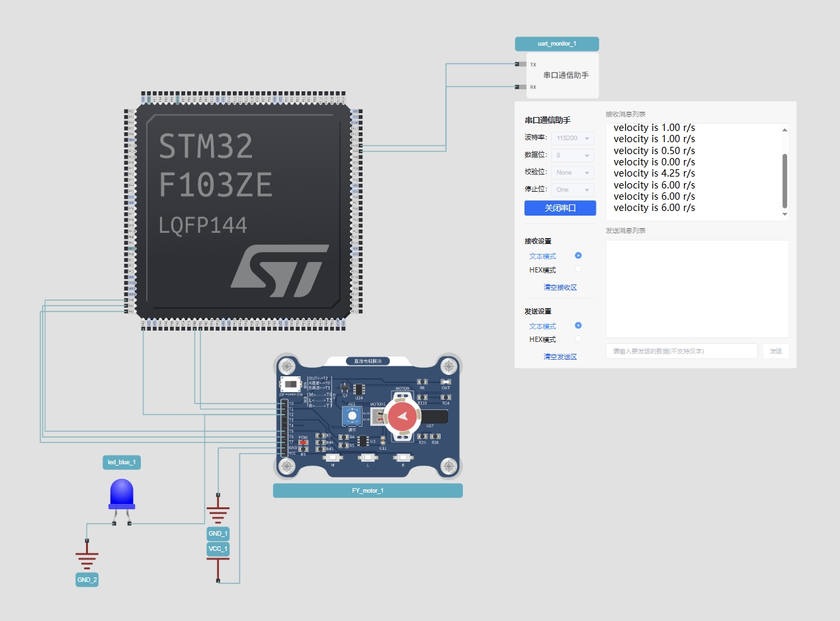Open the 校验位 None dropdown

[x=573, y=173]
